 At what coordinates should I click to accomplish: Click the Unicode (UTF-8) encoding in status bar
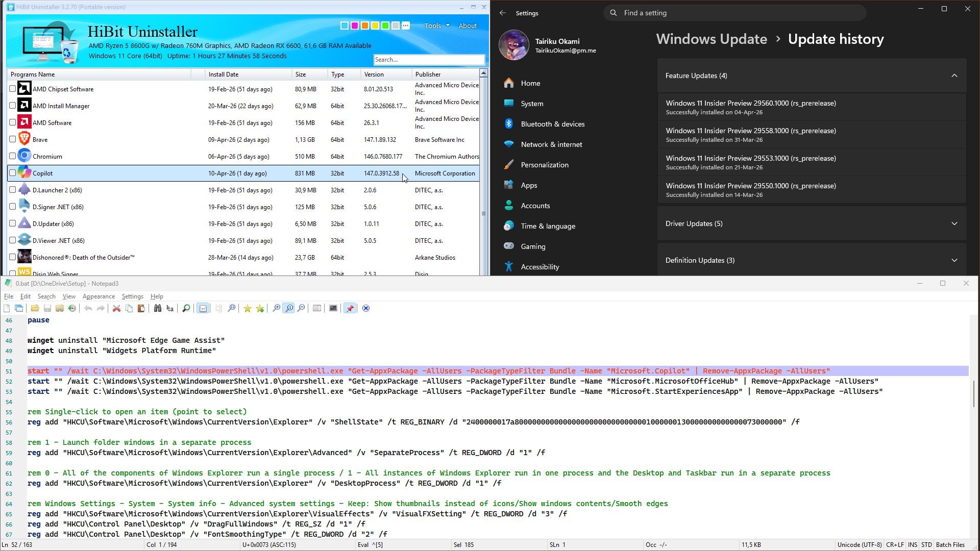coord(860,545)
